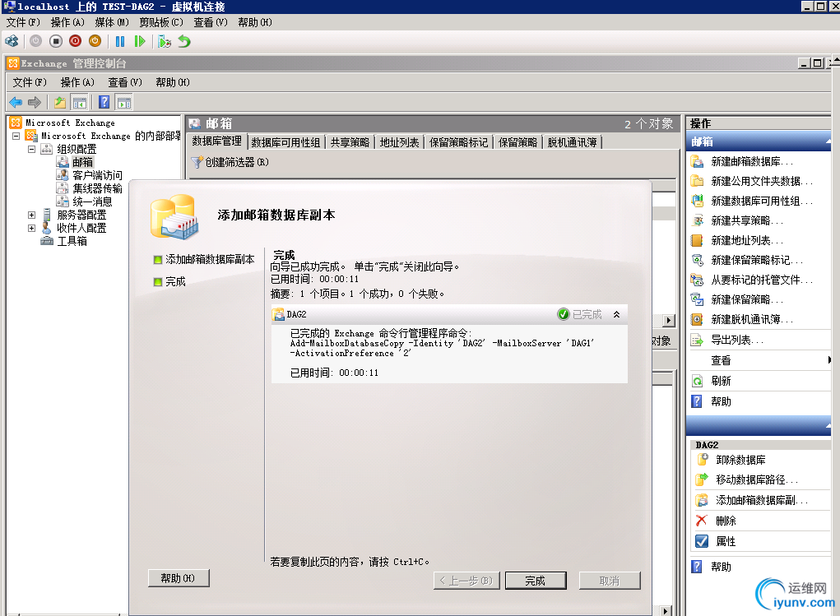This screenshot has height=616, width=840.
Task: Click 新建公用文件夹数据库 action
Action: click(x=761, y=182)
